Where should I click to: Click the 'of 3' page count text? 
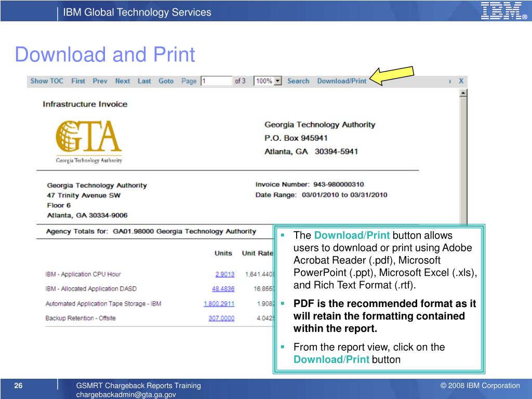[240, 81]
